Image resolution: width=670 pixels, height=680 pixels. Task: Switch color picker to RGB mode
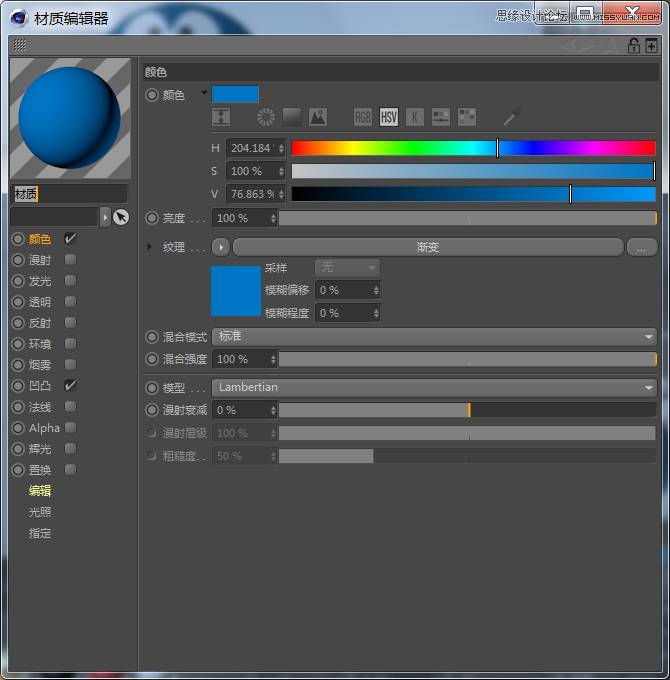[x=363, y=117]
